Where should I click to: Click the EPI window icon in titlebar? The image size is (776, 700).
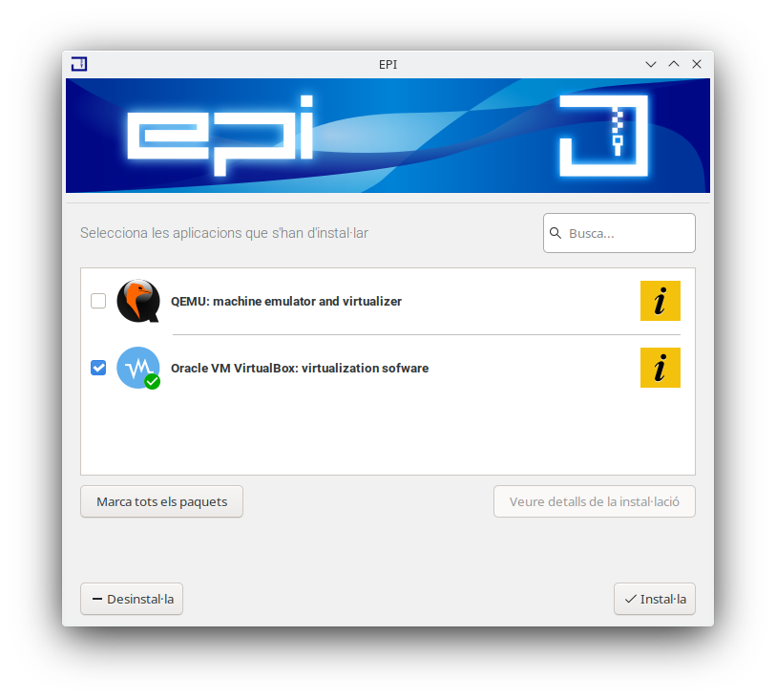[x=79, y=64]
